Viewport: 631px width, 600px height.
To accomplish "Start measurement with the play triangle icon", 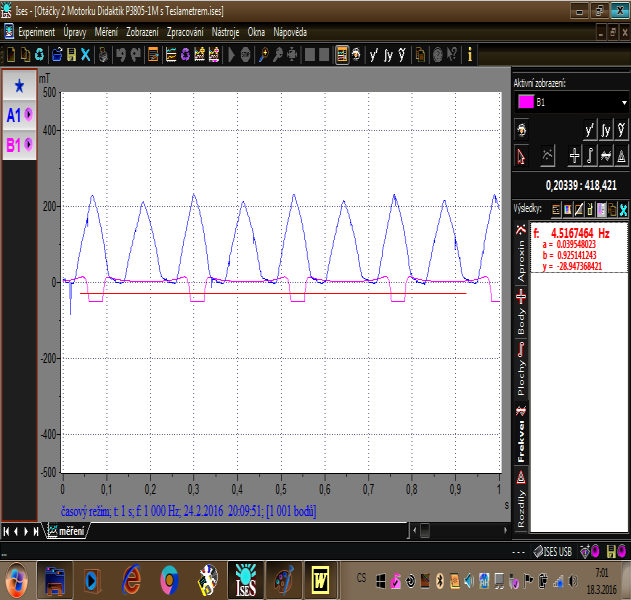I will (x=231, y=54).
